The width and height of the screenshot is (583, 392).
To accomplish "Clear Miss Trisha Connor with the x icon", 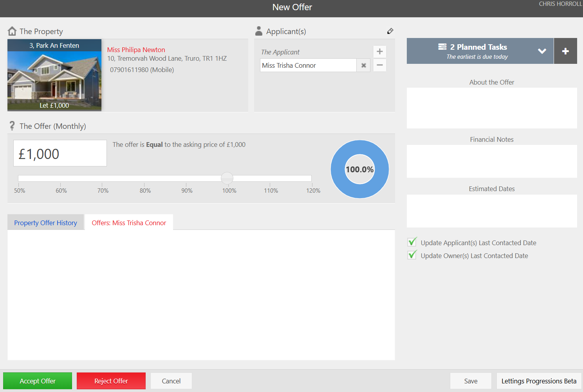I will (x=364, y=65).
